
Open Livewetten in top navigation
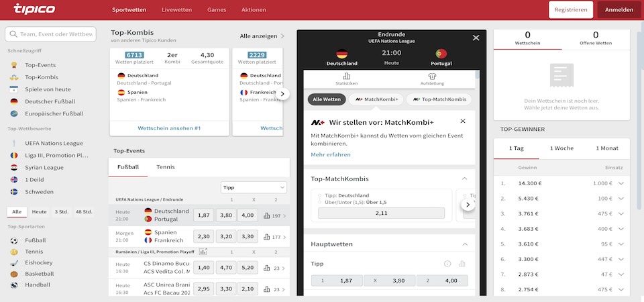176,10
